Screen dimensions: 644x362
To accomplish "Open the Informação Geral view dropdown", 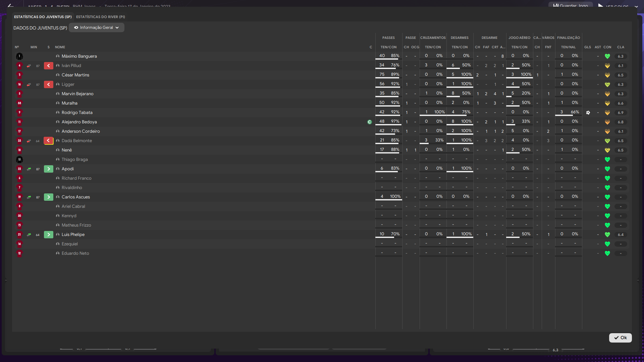I will pyautogui.click(x=97, y=27).
